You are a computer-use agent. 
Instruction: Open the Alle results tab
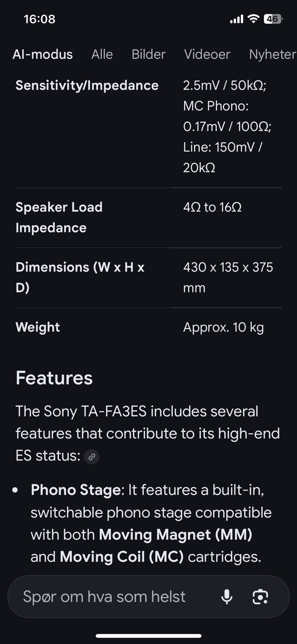(x=102, y=54)
